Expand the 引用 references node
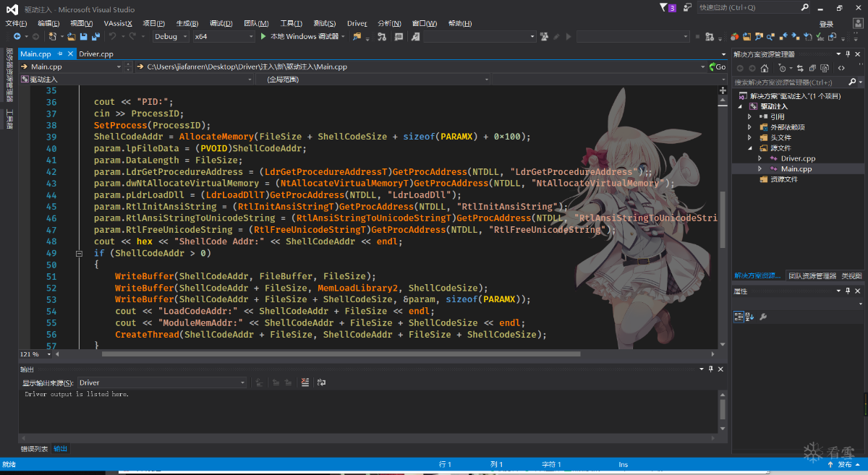 (750, 116)
